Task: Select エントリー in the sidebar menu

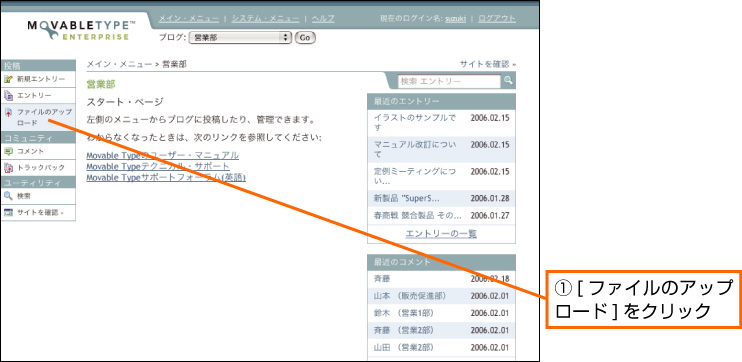Action: (x=34, y=96)
